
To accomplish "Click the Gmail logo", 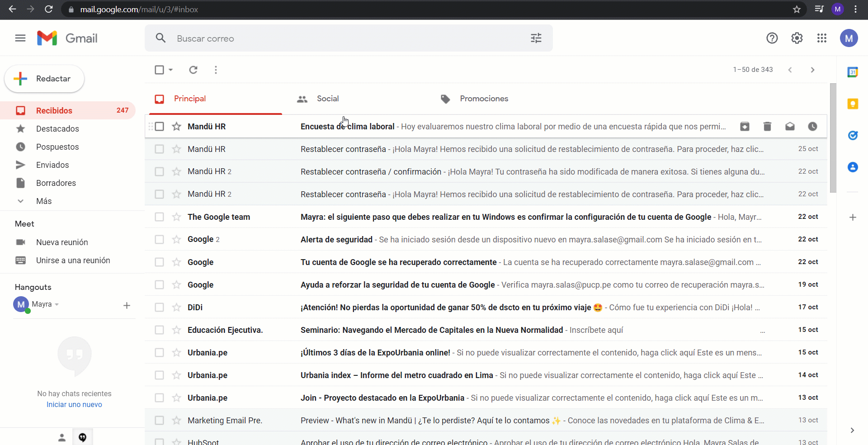I will pyautogui.click(x=67, y=38).
